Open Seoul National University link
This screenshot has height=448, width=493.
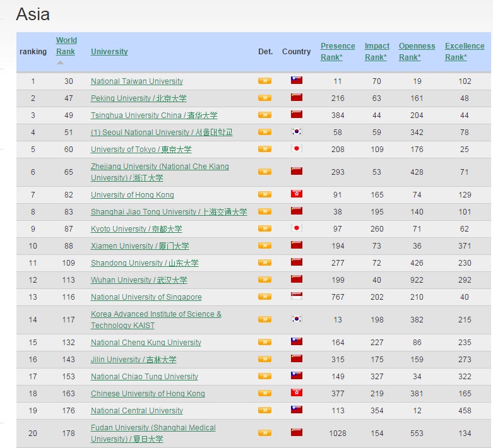coord(162,132)
